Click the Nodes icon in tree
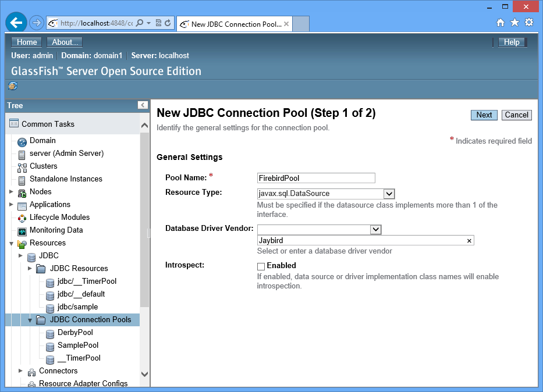Viewport: 543px width, 392px height. pyautogui.click(x=22, y=194)
